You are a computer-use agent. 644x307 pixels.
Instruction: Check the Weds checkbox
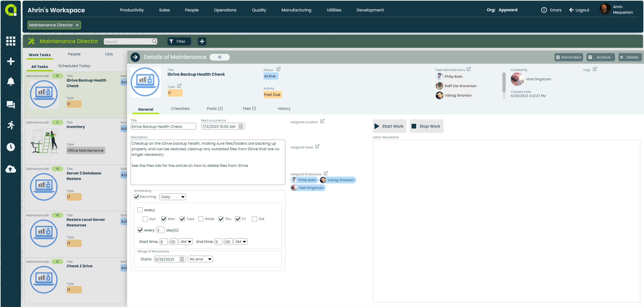(x=201, y=219)
